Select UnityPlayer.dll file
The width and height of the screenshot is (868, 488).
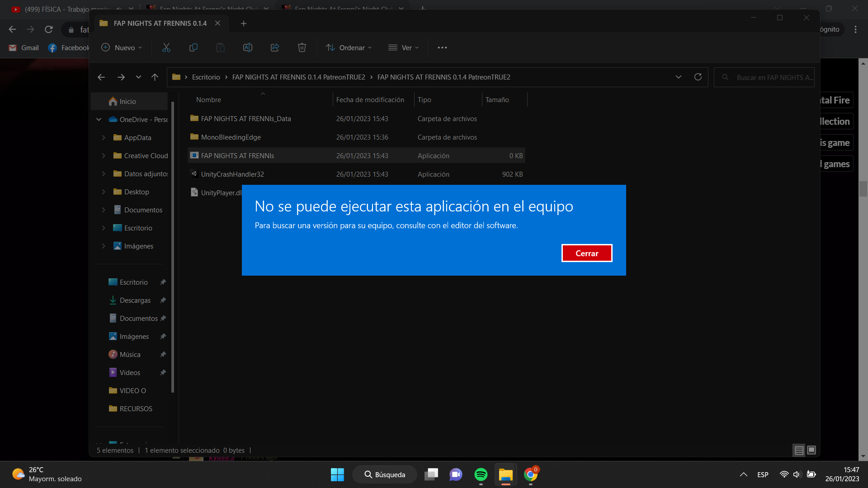click(216, 193)
